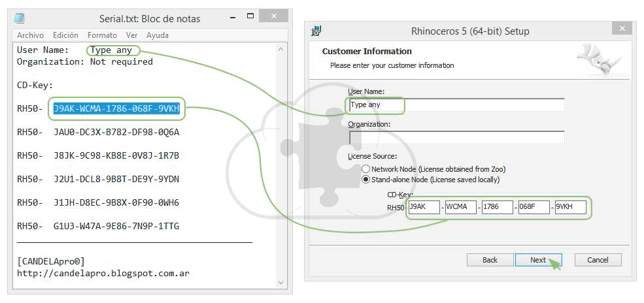Click the CD-Key field containing WCMA

[461, 207]
